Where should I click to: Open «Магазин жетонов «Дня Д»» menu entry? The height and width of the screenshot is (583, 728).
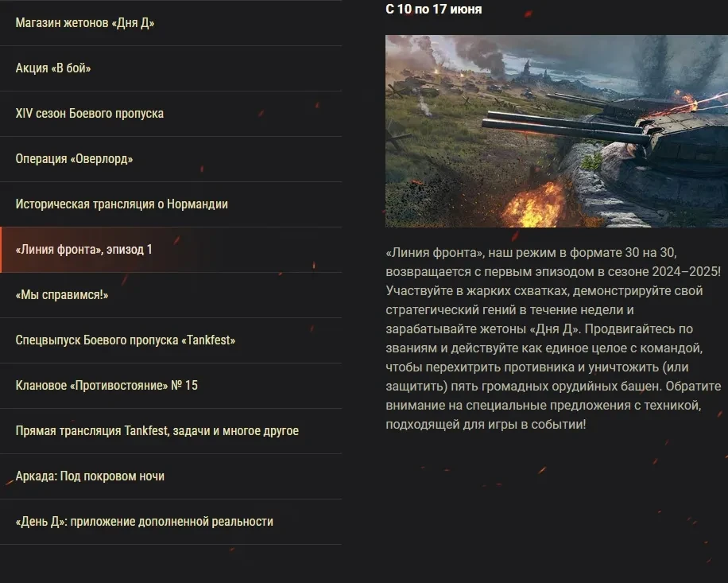[171, 23]
